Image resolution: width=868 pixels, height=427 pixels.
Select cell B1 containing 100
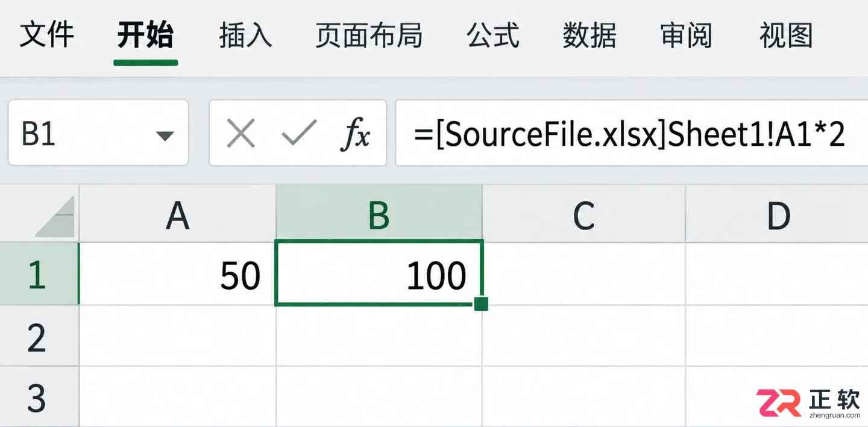click(379, 273)
